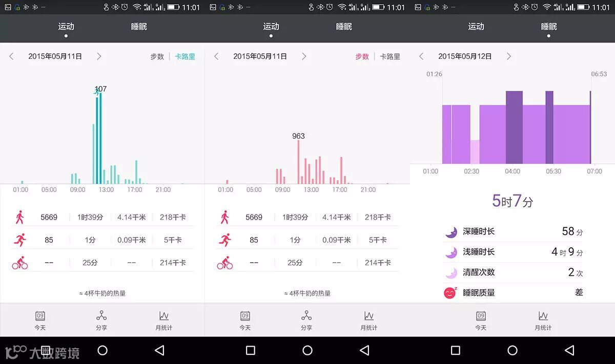The width and height of the screenshot is (615, 364).
Task: Tap the dark deep-sleep block near 05:30
Action: click(x=549, y=127)
